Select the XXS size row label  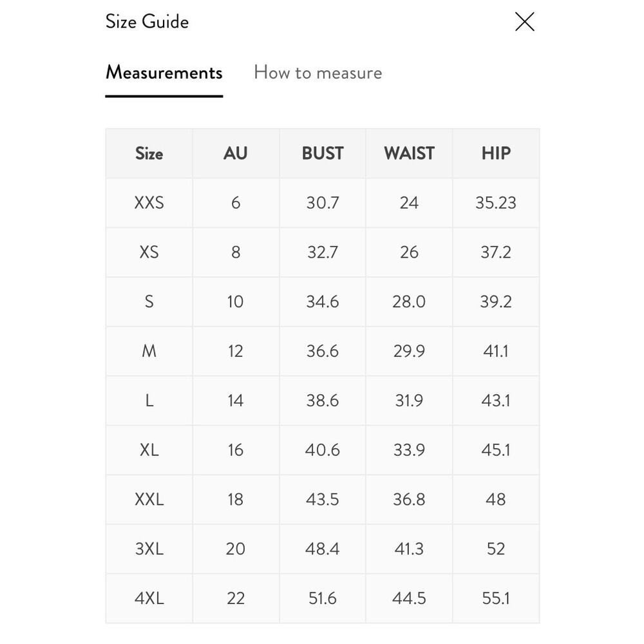149,202
